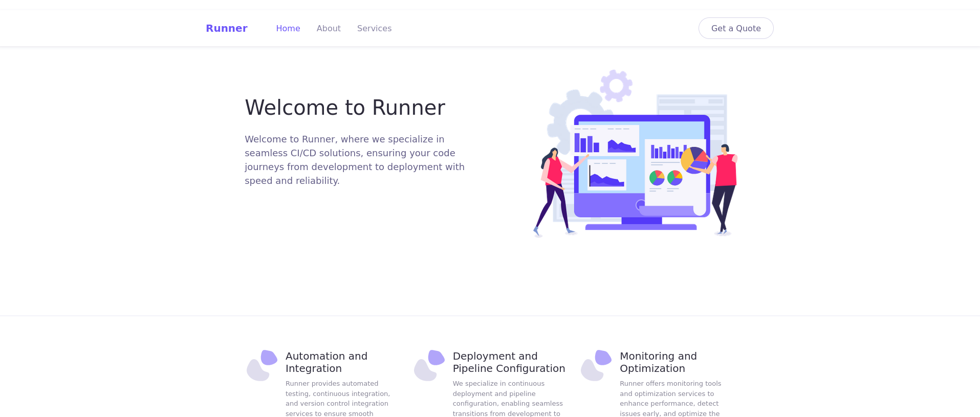
Task: Open the Deployment and Pipeline Configuration heading
Action: point(509,362)
